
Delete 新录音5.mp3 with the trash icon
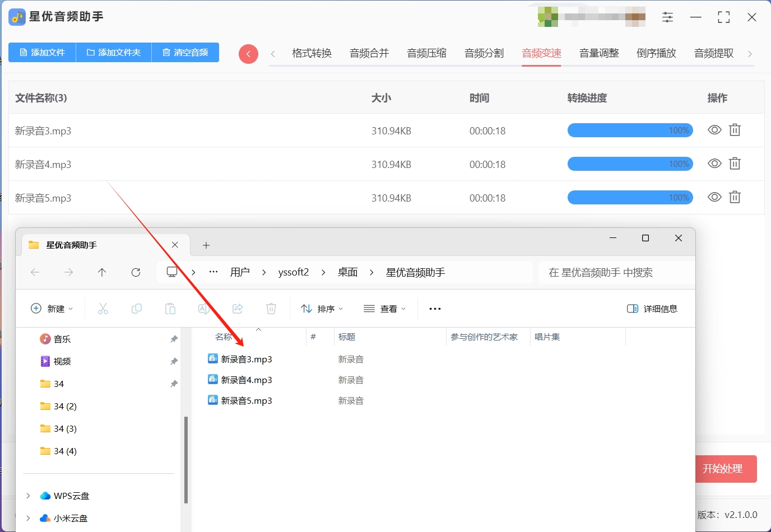click(735, 197)
